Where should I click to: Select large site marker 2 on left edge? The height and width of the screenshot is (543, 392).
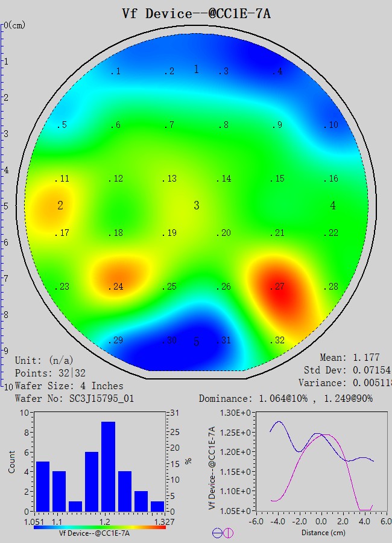click(x=60, y=206)
